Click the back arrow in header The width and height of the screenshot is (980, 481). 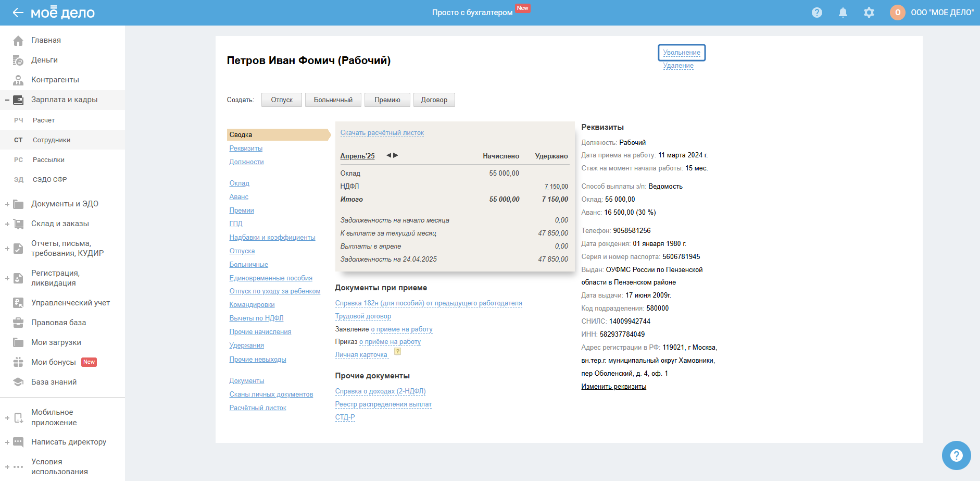click(18, 13)
